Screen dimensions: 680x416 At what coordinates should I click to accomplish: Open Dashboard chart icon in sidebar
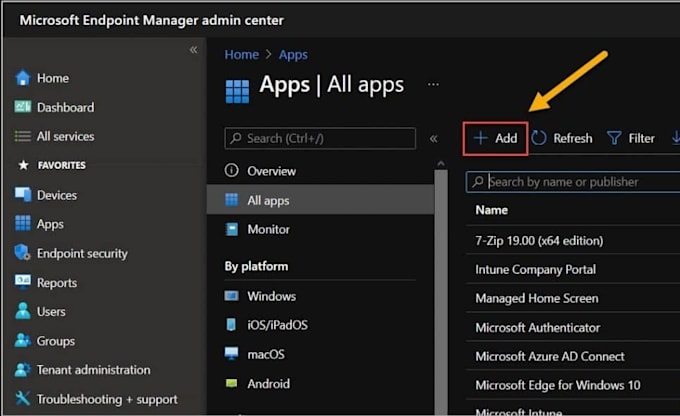click(x=23, y=107)
